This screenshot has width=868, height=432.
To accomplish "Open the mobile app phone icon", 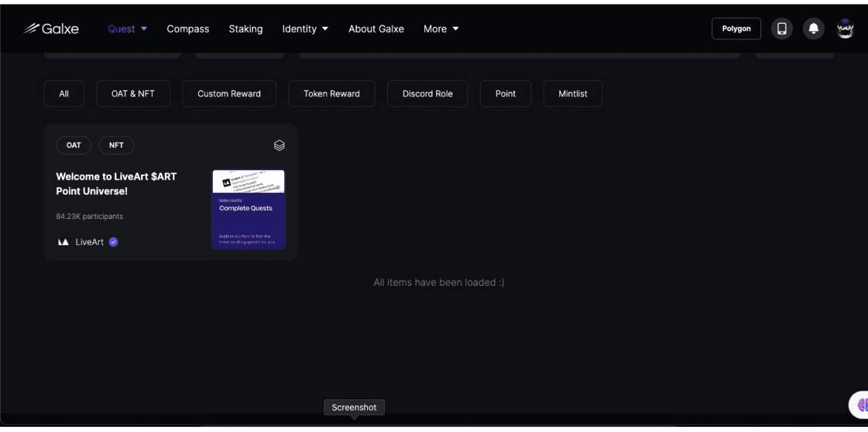I will 782,29.
